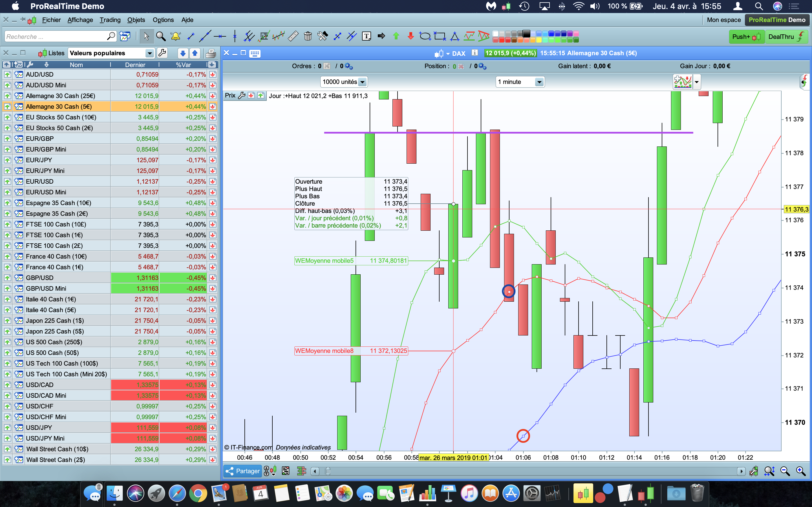Select the text annotation tool
Screen dimensions: 812x507
[367, 36]
